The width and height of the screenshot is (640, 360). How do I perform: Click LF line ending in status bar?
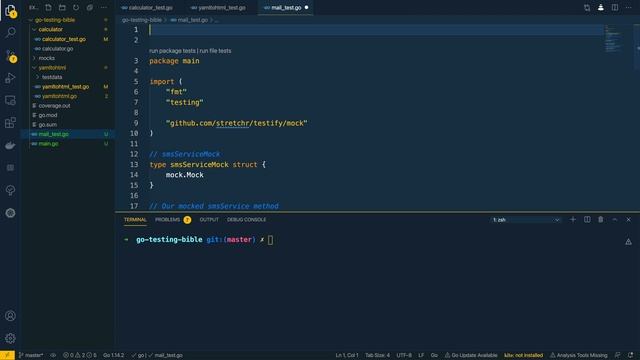pyautogui.click(x=421, y=355)
